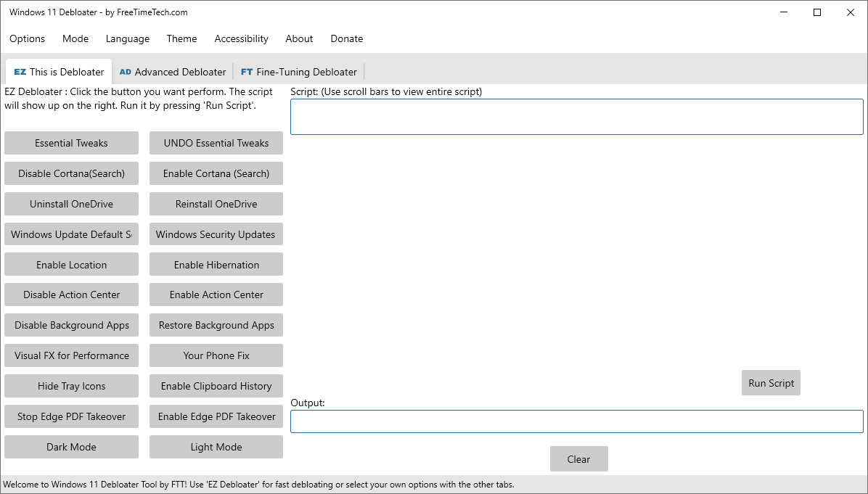
Task: Open the Options menu
Action: pos(27,38)
